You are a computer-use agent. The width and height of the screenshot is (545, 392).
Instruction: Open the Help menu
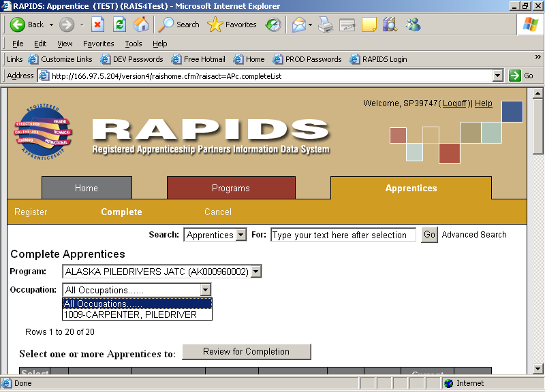click(159, 44)
